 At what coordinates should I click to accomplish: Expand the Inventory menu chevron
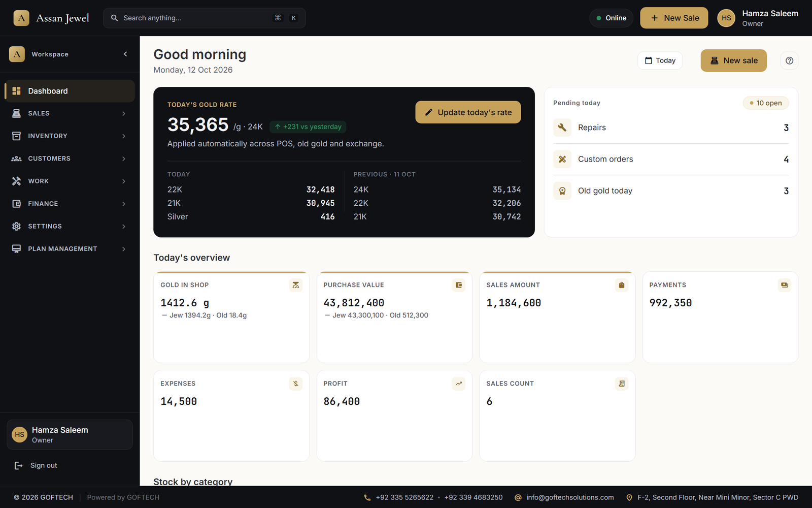[124, 136]
